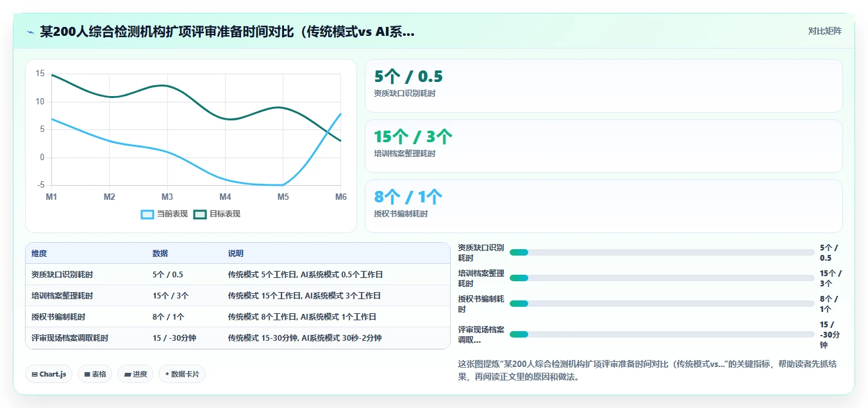Click table cell 15 / -30分钟
The width and height of the screenshot is (868, 408).
coord(174,338)
